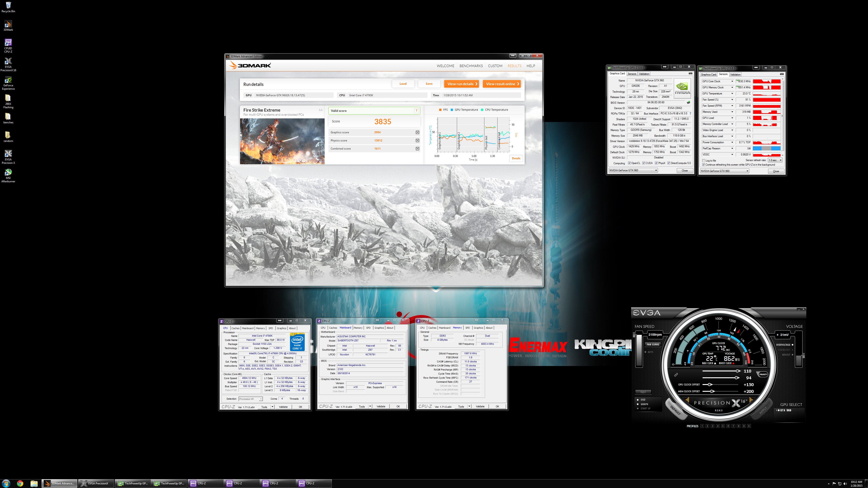This screenshot has width=868, height=488.
Task: Enable Log to file in GPU-Z Sensors
Action: tap(704, 161)
